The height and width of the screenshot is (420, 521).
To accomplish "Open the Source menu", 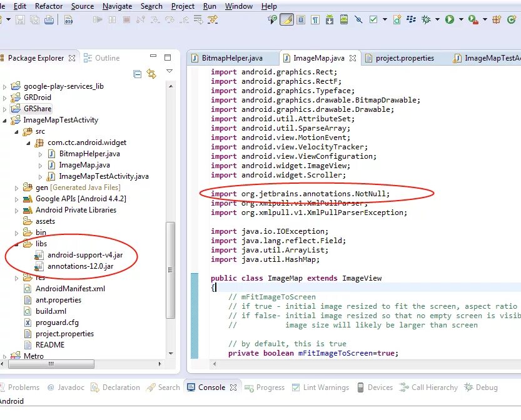I will (x=83, y=6).
